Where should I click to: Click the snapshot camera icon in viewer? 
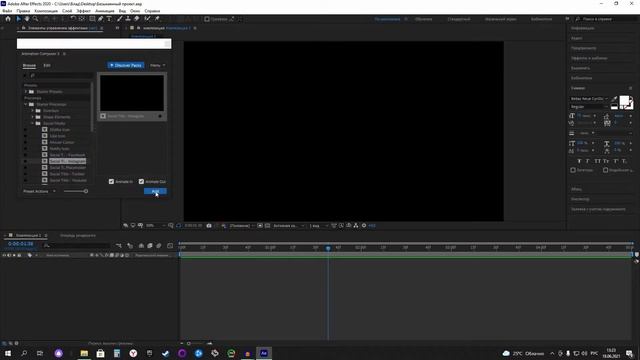tap(209, 226)
